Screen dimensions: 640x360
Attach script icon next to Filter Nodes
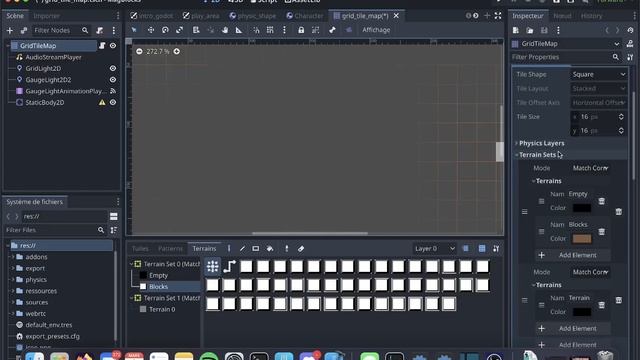coord(100,30)
